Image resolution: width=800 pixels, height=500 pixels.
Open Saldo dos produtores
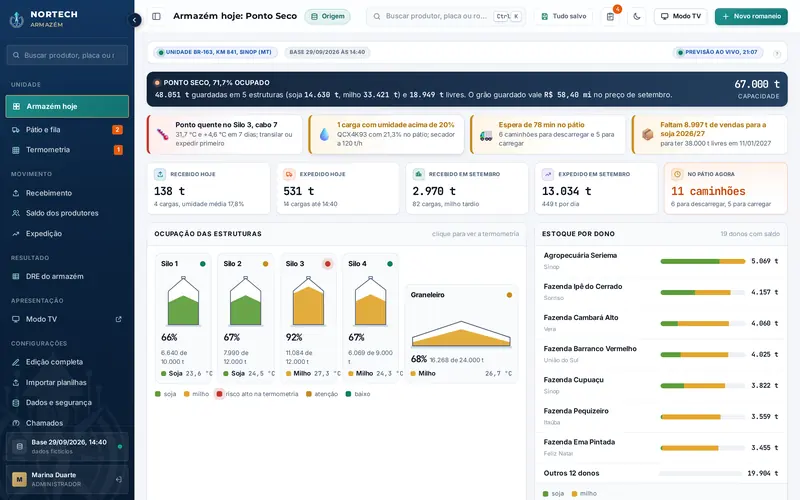point(67,213)
